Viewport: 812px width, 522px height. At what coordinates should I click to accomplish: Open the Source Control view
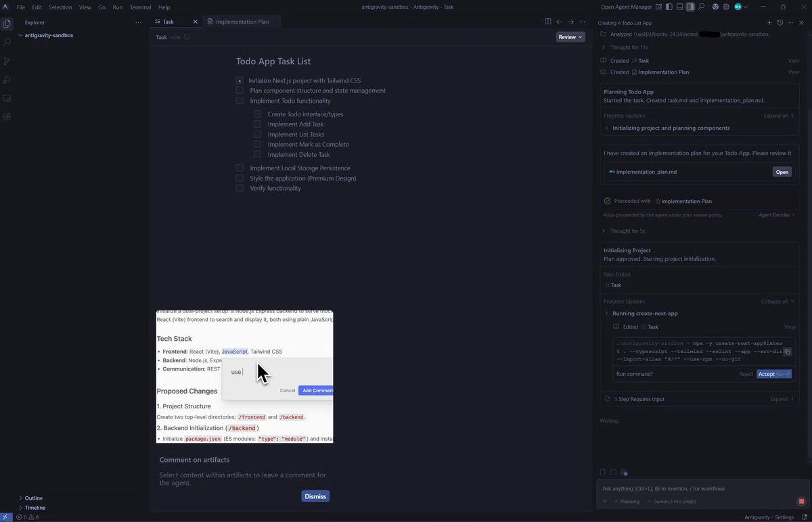7,61
